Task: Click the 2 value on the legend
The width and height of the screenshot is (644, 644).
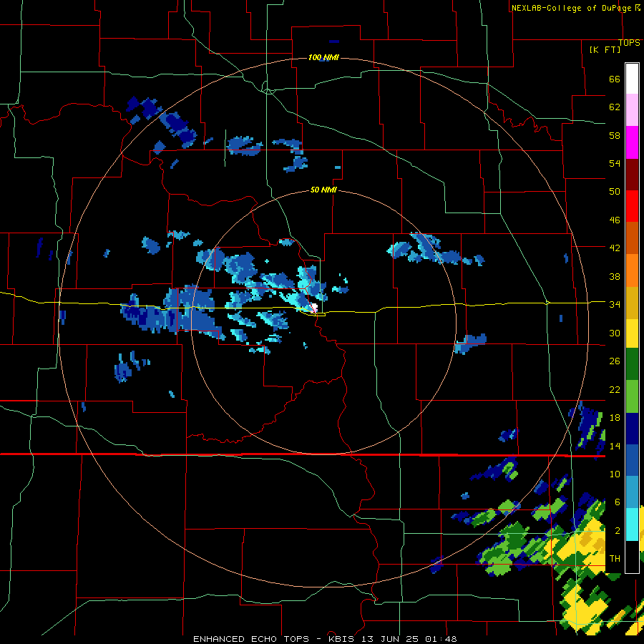Action: 618,531
